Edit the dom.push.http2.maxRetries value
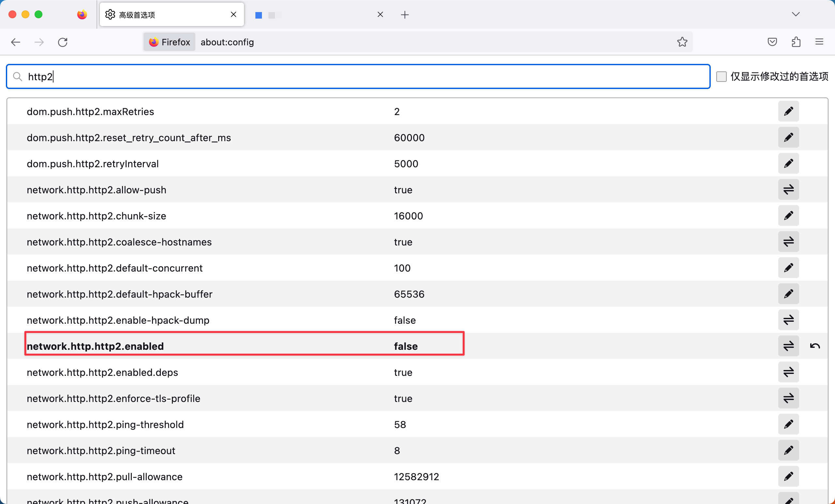 coord(789,111)
